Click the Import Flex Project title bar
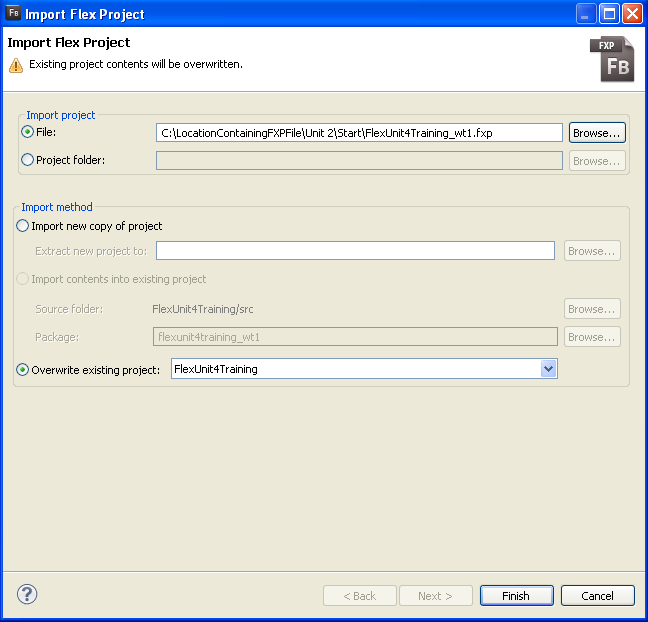The height and width of the screenshot is (622, 648). pos(300,14)
